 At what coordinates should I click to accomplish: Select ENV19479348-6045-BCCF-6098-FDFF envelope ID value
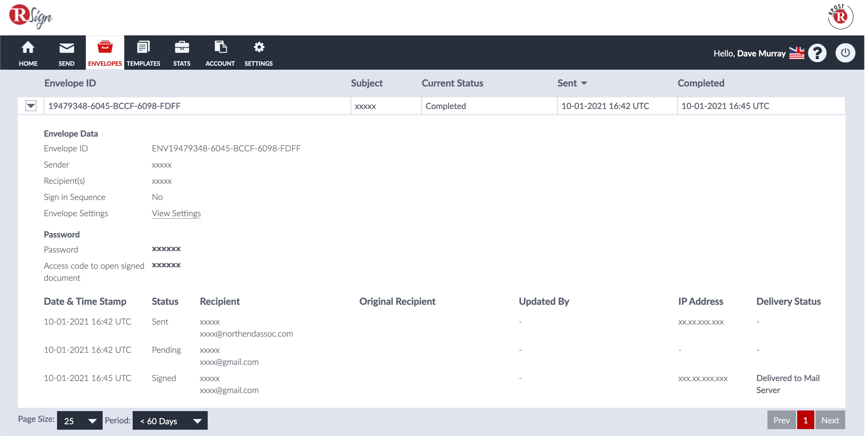click(226, 148)
